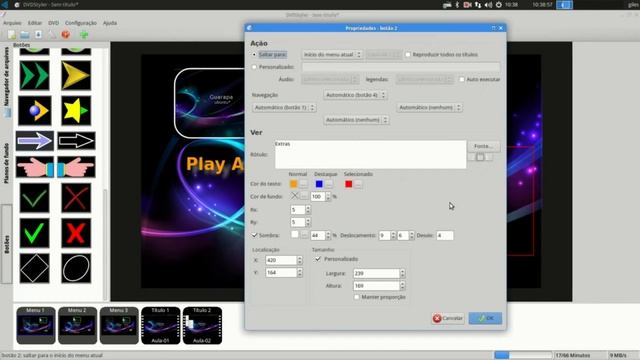
Task: Click the network connection tray icon
Action: coord(478,5)
